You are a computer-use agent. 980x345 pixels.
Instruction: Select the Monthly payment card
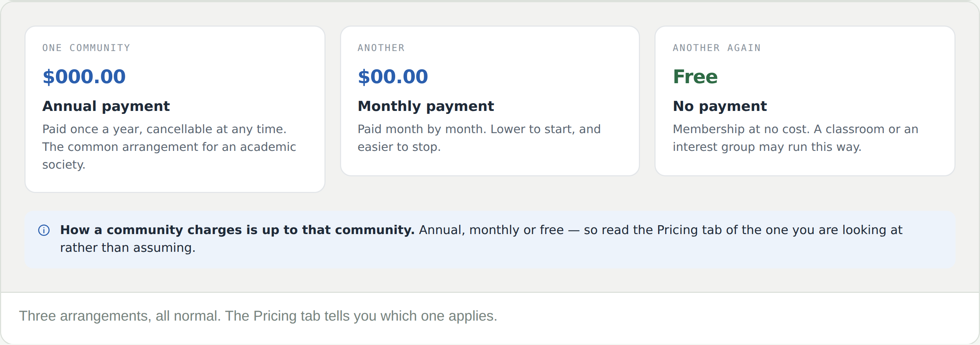tap(490, 101)
